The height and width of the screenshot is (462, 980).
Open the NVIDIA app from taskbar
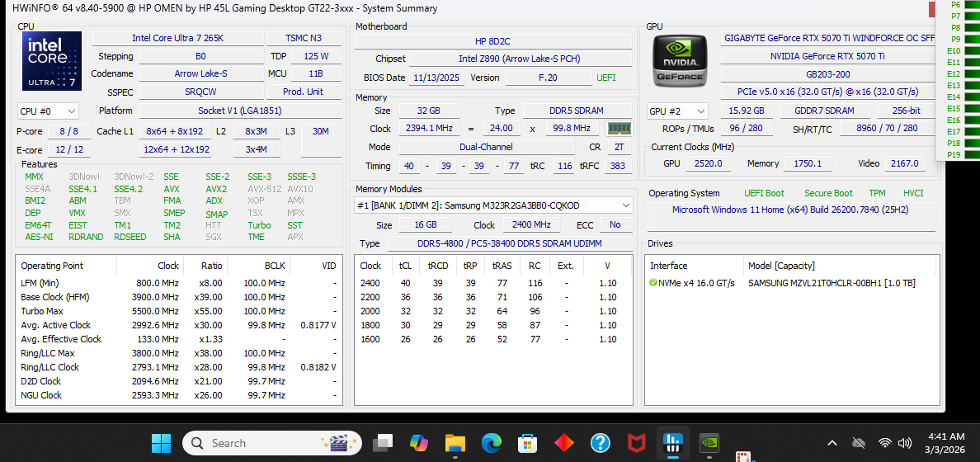[x=709, y=443]
